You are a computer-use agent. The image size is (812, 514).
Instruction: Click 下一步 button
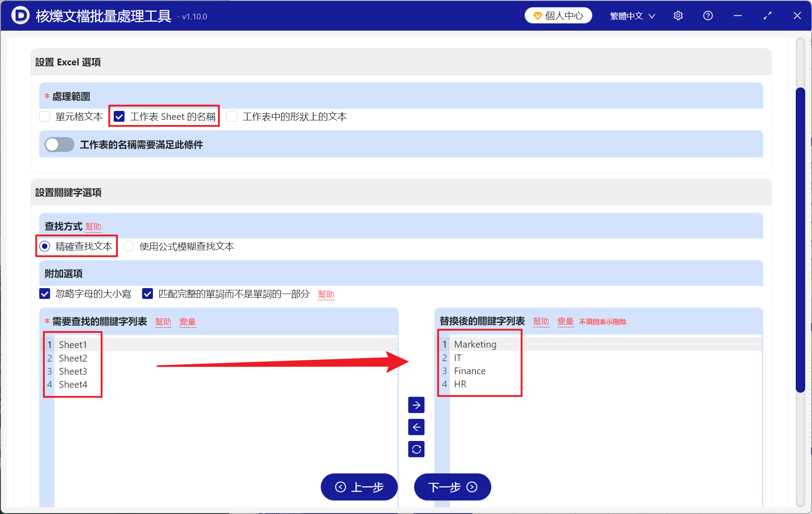point(452,487)
